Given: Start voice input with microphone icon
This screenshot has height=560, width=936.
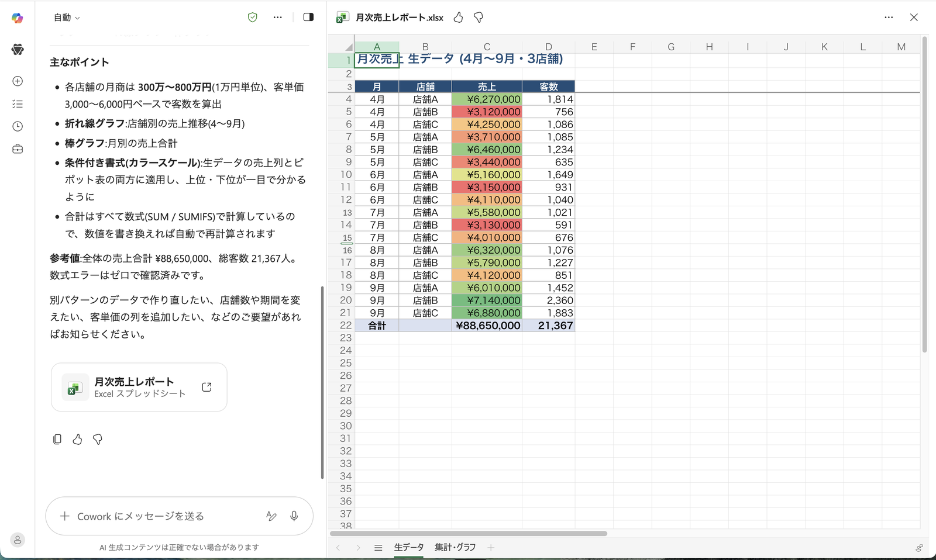Looking at the screenshot, I should pyautogui.click(x=294, y=516).
